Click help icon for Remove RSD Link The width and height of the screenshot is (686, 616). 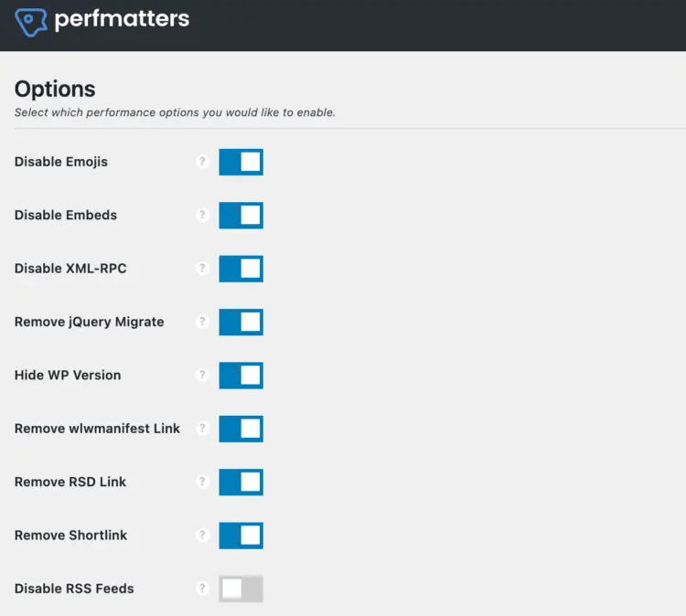pos(203,482)
